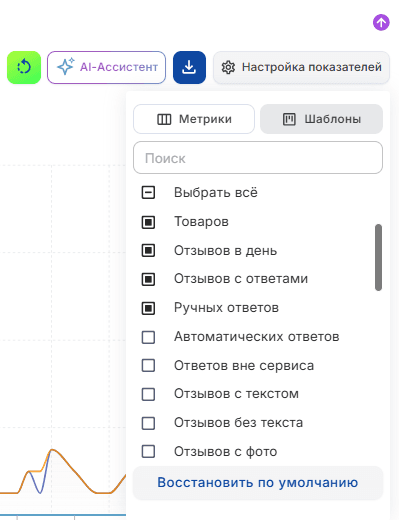Open Настройка показателей settings
This screenshot has height=520, width=399.
pos(301,67)
